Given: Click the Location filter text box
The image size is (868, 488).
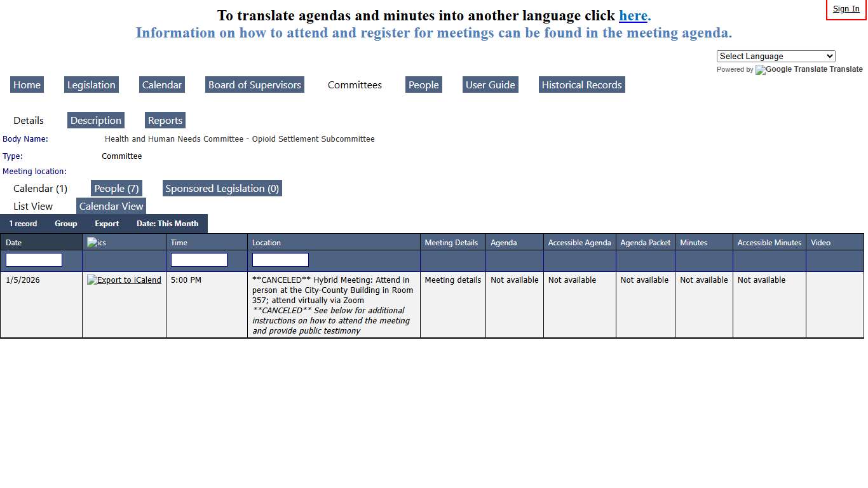Looking at the screenshot, I should [x=280, y=260].
